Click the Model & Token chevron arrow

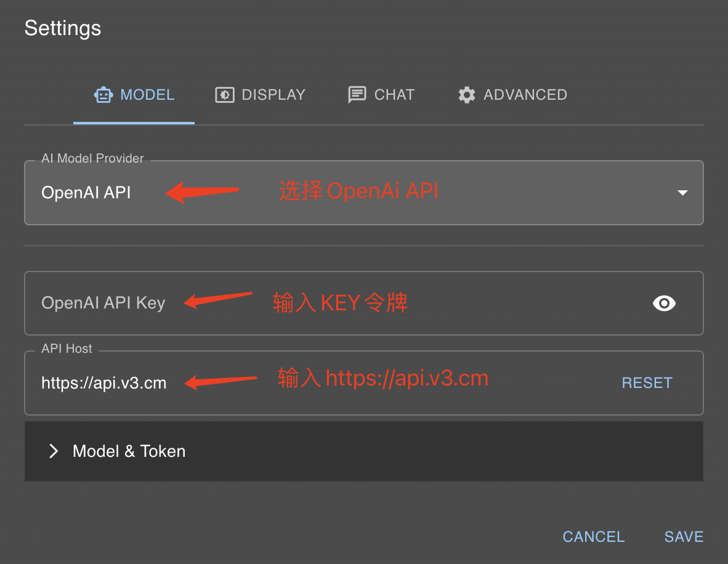point(54,451)
